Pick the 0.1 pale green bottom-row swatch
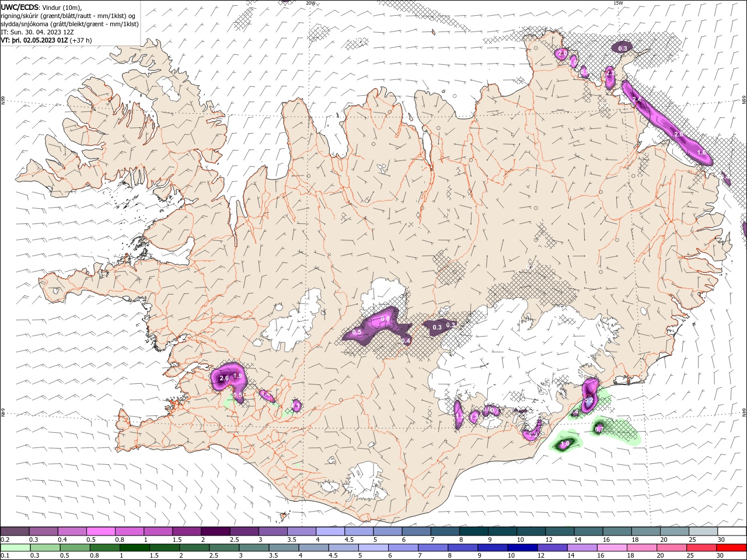The width and height of the screenshot is (747, 560). pyautogui.click(x=16, y=548)
